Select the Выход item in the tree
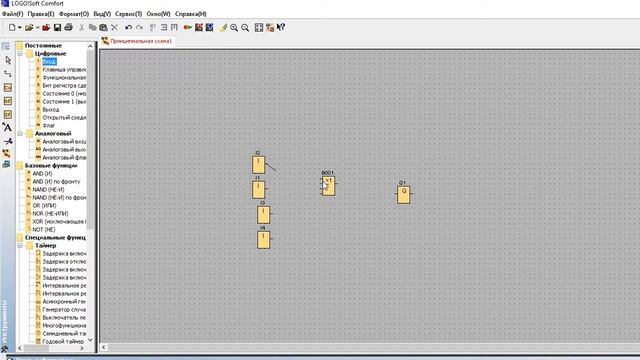Image resolution: width=640 pixels, height=360 pixels. click(x=51, y=110)
